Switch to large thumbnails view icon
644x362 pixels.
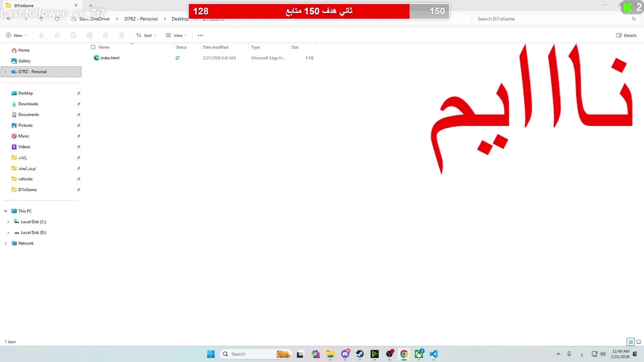[638, 342]
